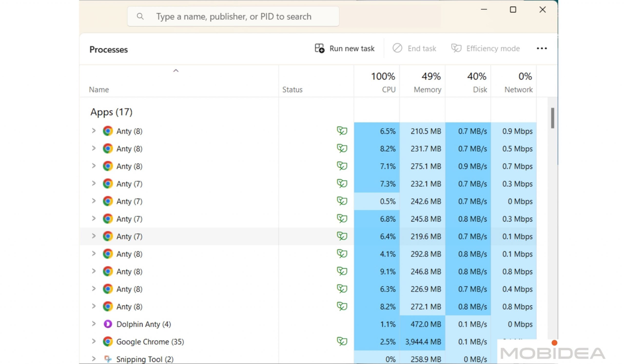Expand the Anty row using 272.1 MB memory
The height and width of the screenshot is (364, 624).
point(94,306)
